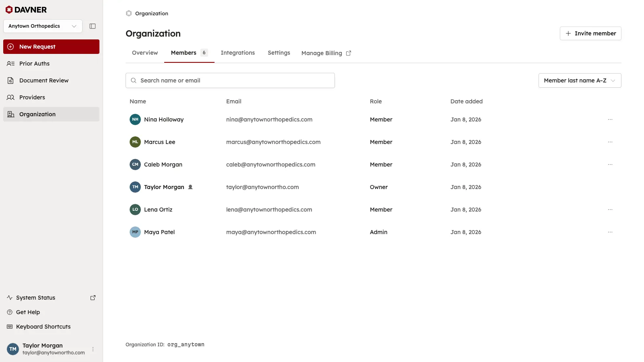Screen dimensions: 644x362
Task: Select the Members tab
Action: pos(189,53)
